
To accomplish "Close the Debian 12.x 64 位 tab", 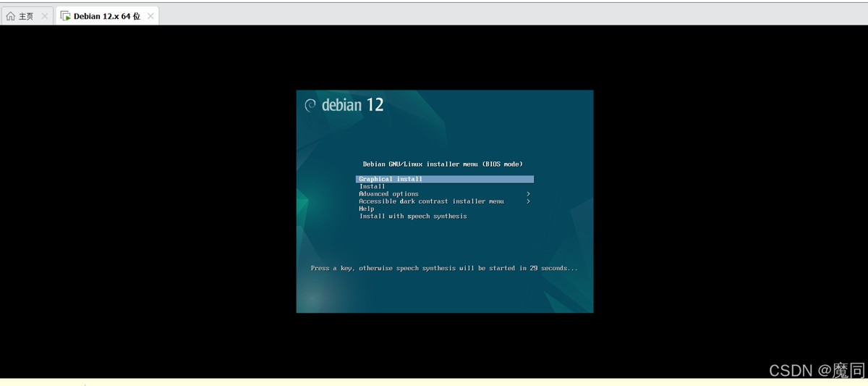I will (150, 16).
